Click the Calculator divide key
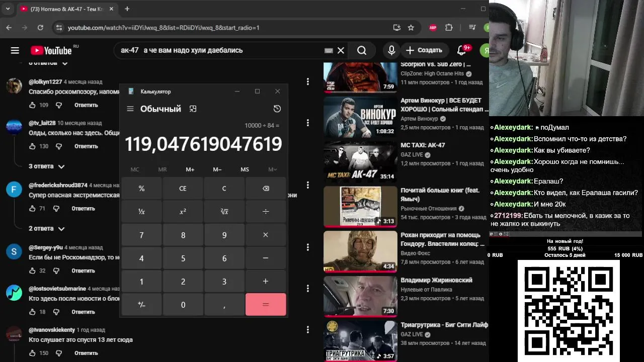Screen dimensions: 644x362 pos(266,212)
